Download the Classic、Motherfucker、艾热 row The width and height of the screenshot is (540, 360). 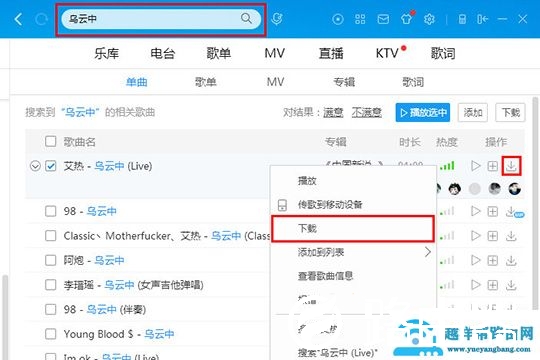point(511,236)
